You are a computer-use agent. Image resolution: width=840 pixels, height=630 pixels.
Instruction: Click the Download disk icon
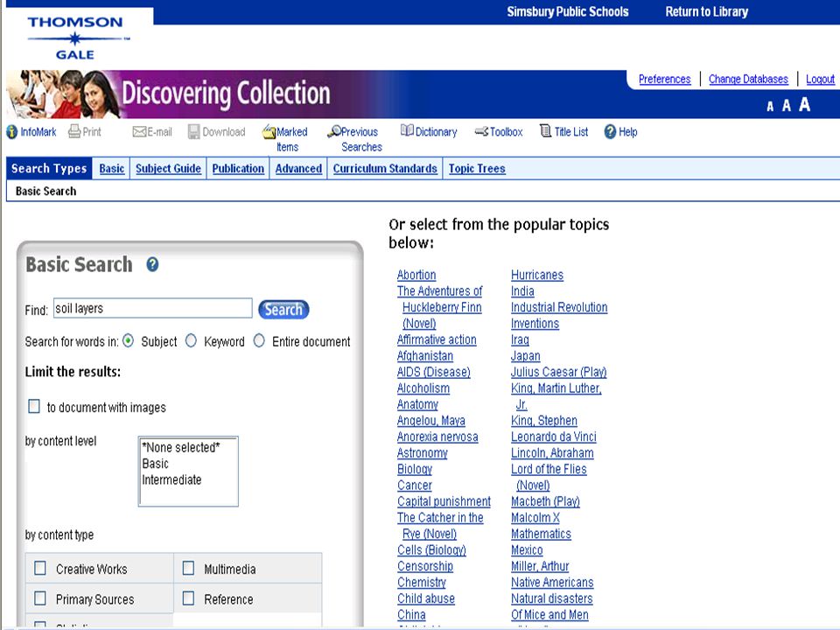tap(194, 132)
